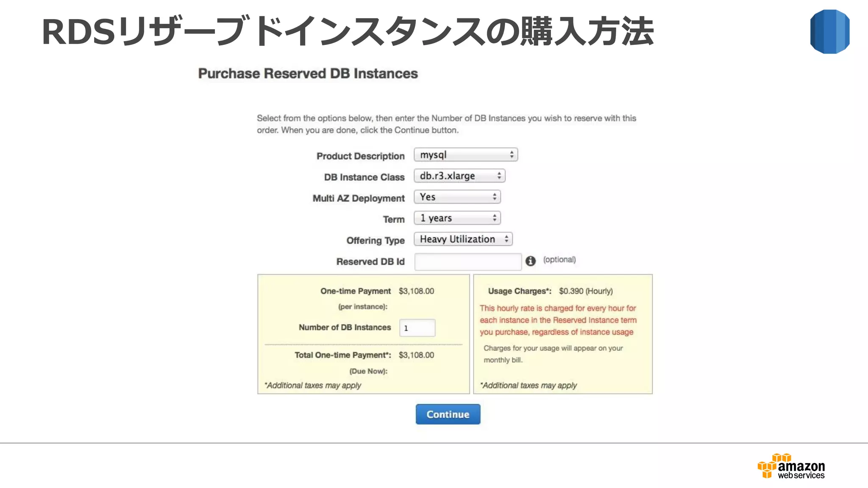Click the DB Instance Class label
868x488 pixels.
[x=364, y=177]
